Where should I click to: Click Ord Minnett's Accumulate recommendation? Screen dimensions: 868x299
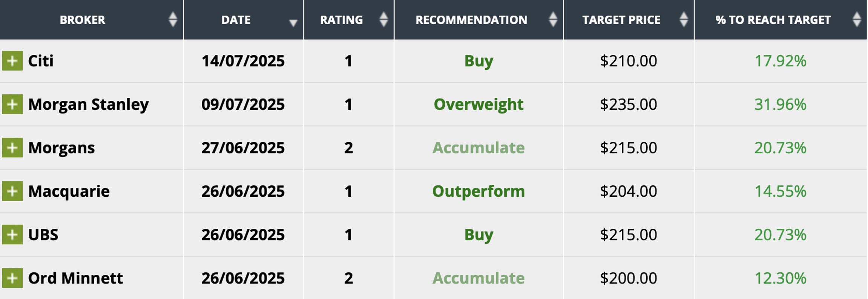coord(478,278)
